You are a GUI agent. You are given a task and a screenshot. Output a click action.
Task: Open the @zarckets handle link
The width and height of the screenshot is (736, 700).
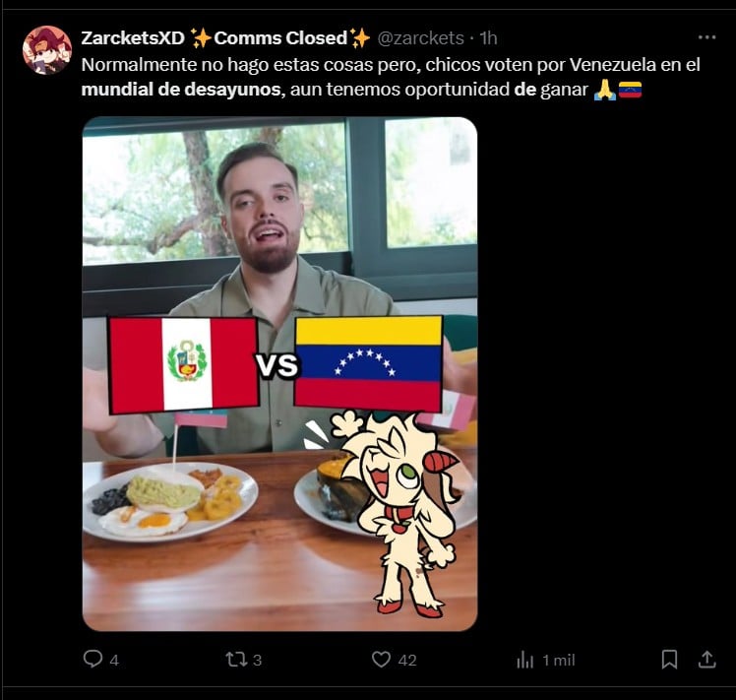[x=420, y=38]
